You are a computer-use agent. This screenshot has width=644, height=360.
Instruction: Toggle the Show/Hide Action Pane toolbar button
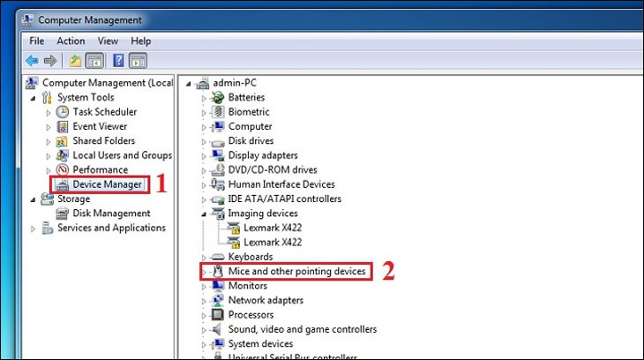pyautogui.click(x=138, y=61)
